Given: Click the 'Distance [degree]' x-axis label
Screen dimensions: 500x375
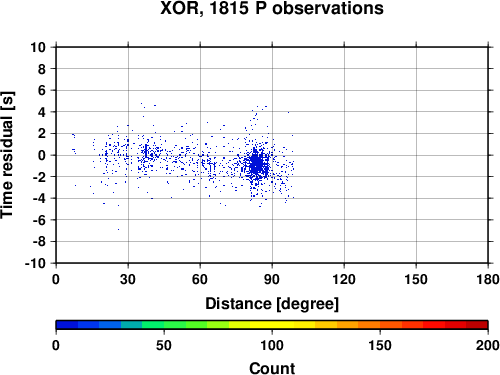Looking at the screenshot, I should [x=272, y=304].
